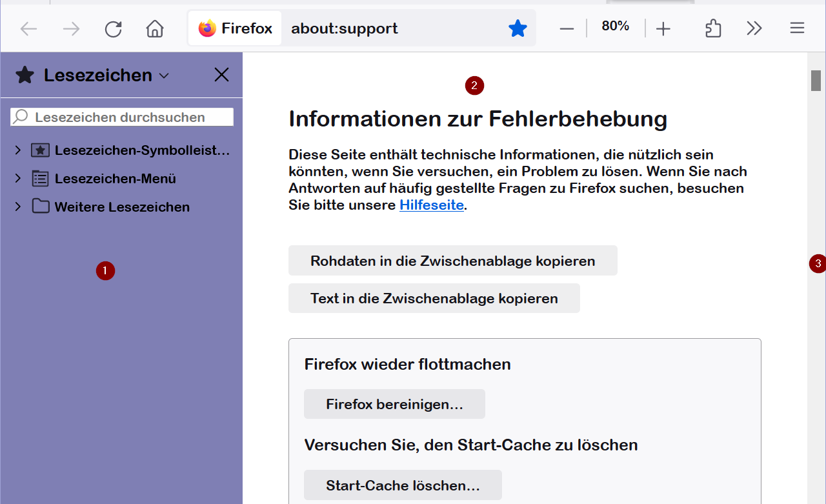Reset zoom via the 80% label

pos(615,26)
